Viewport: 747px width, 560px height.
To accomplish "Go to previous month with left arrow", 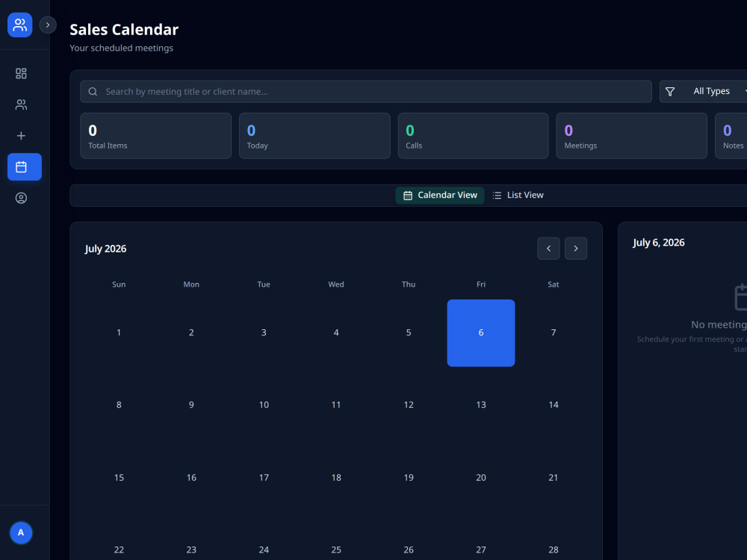I will coord(548,249).
